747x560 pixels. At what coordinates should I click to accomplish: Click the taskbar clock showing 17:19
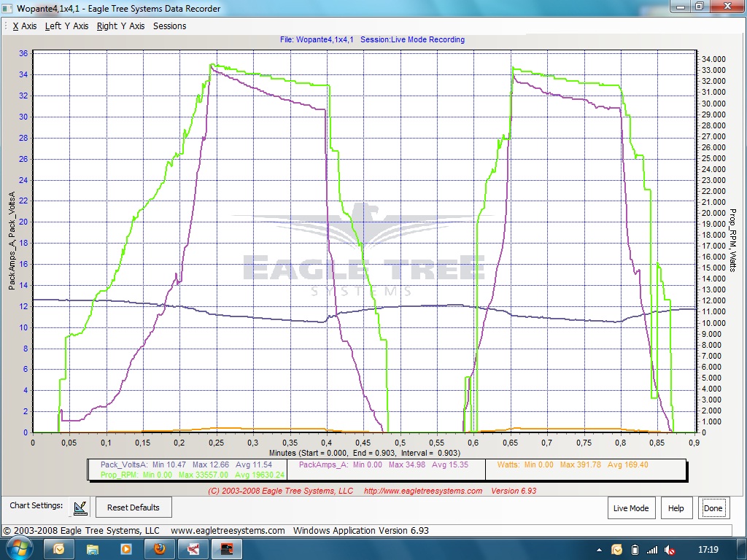(708, 550)
